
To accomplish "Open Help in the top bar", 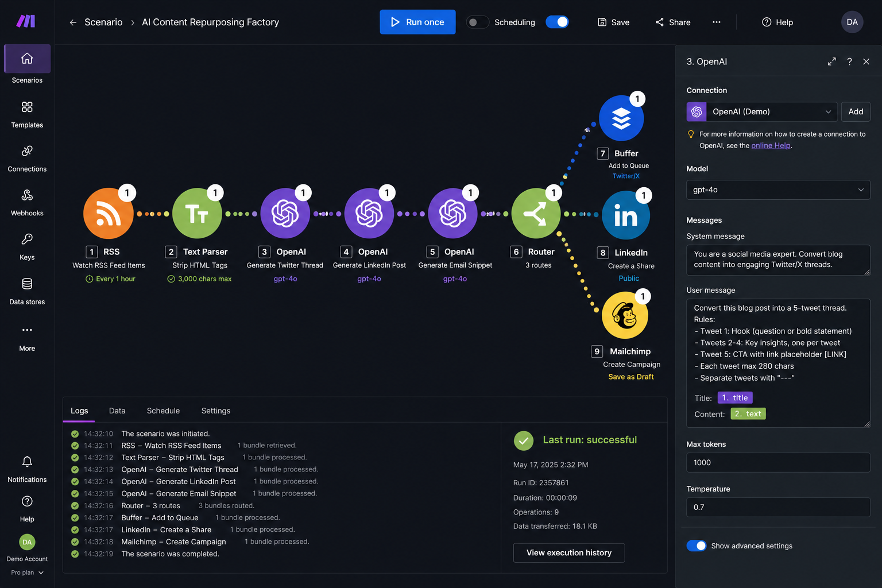I will tap(777, 22).
